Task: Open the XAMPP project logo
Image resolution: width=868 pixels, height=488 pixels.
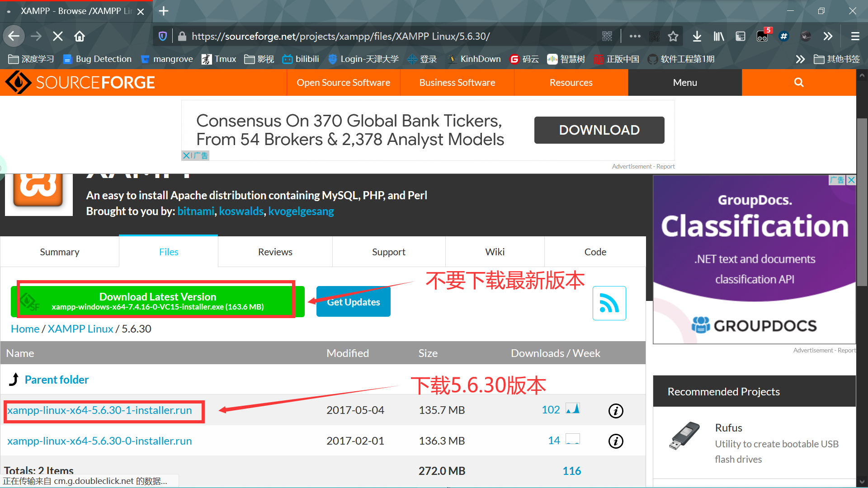Action: click(38, 194)
